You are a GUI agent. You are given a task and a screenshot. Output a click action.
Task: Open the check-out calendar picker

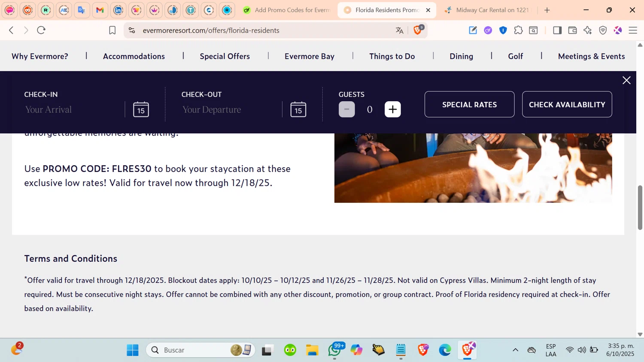click(298, 109)
